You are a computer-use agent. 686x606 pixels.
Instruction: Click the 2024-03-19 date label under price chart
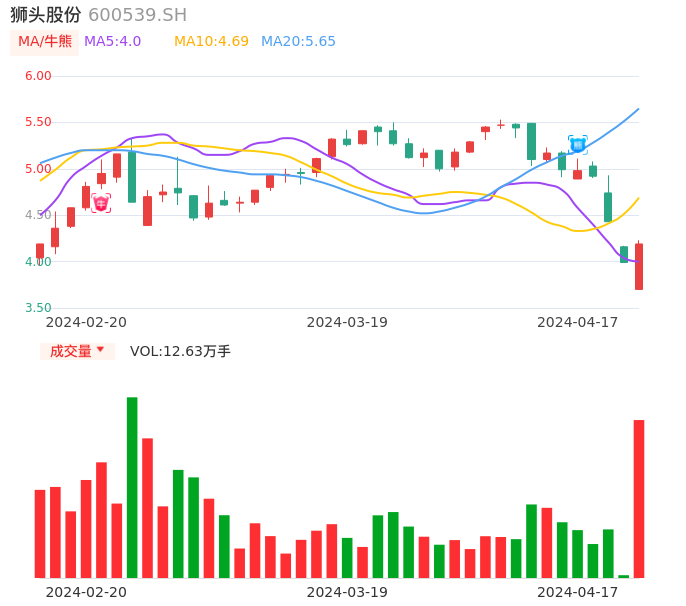(x=347, y=322)
